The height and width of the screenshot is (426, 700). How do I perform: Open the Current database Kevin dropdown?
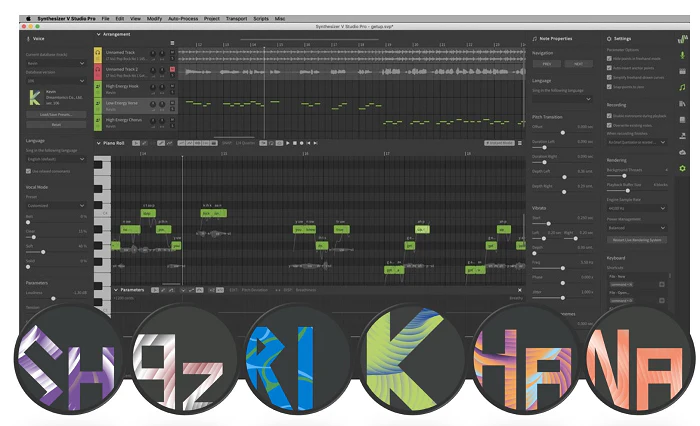point(56,63)
